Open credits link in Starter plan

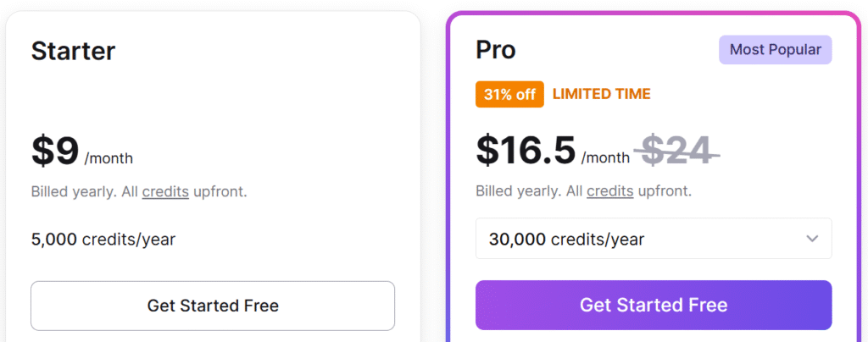pyautogui.click(x=165, y=191)
